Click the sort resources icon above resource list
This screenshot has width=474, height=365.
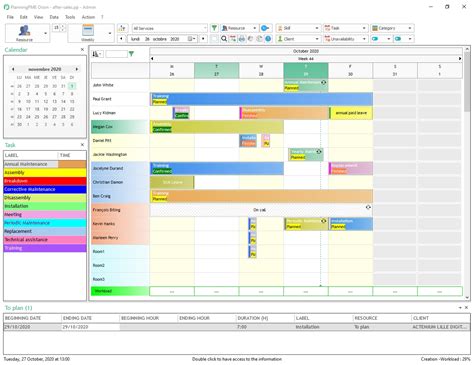click(97, 54)
